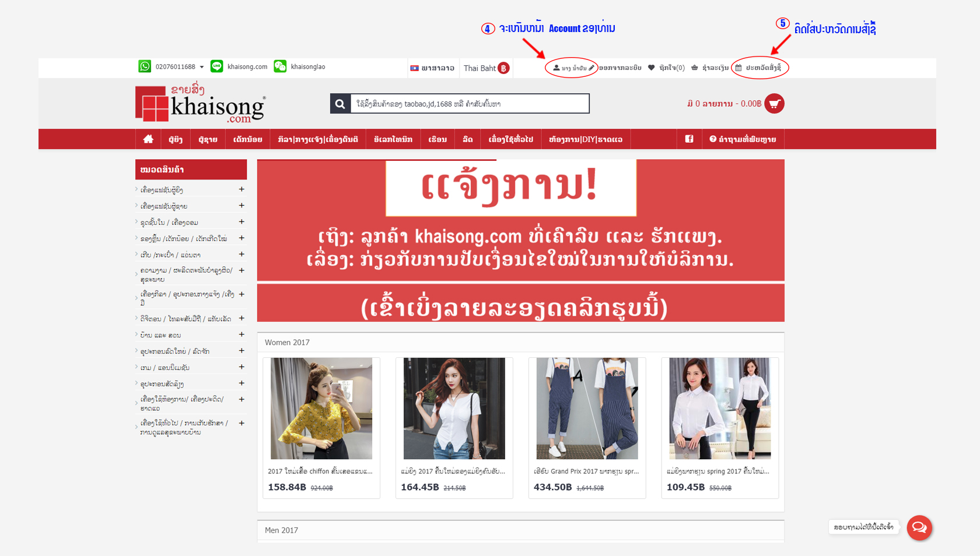The height and width of the screenshot is (556, 980).
Task: Open the red live chat bubble icon
Action: tap(919, 527)
